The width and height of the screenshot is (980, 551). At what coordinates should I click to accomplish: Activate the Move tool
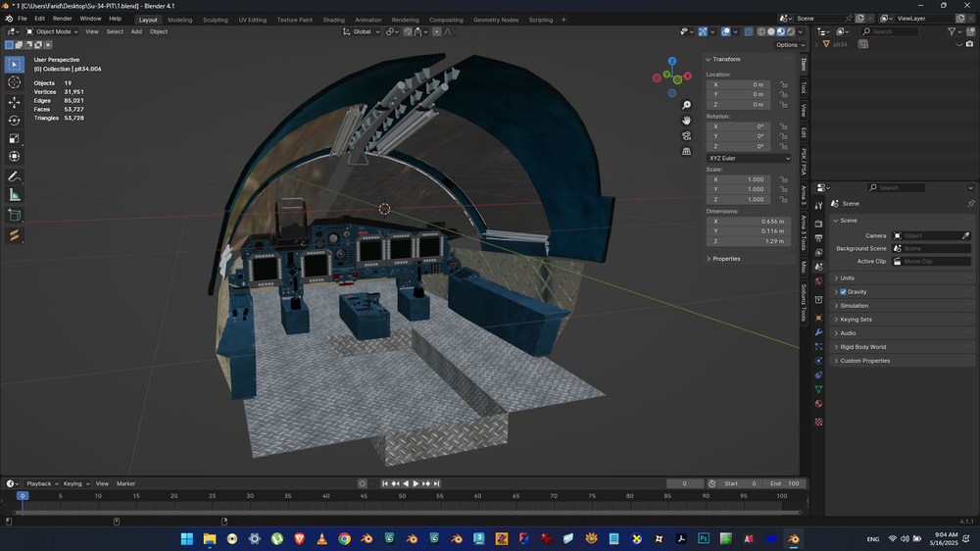(x=15, y=102)
